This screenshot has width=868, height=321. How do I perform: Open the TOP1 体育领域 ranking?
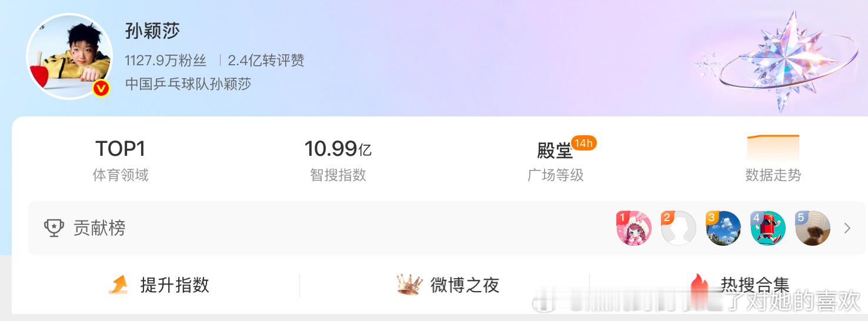[x=121, y=160]
